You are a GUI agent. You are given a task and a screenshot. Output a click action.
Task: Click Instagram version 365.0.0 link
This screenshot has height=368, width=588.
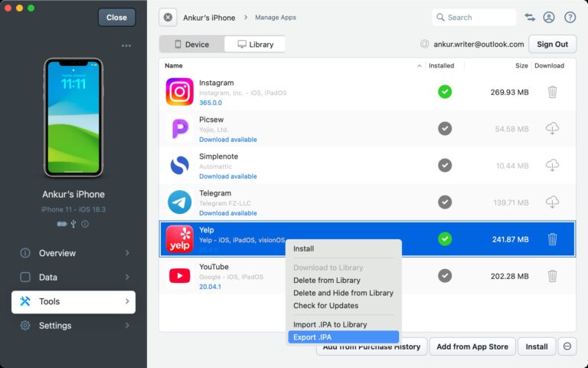(x=211, y=103)
